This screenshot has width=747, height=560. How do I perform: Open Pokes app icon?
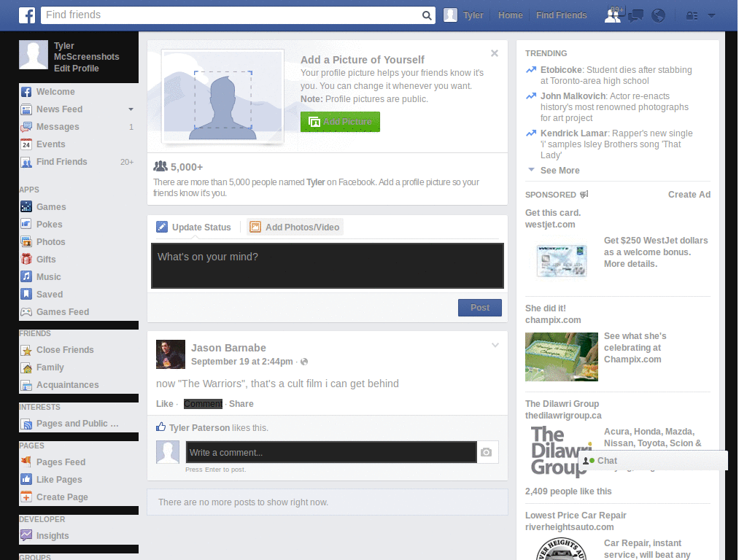point(26,225)
